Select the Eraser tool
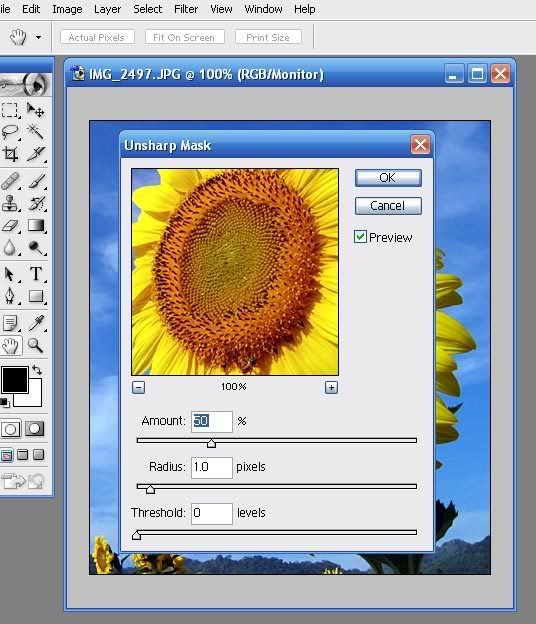 coord(10,226)
